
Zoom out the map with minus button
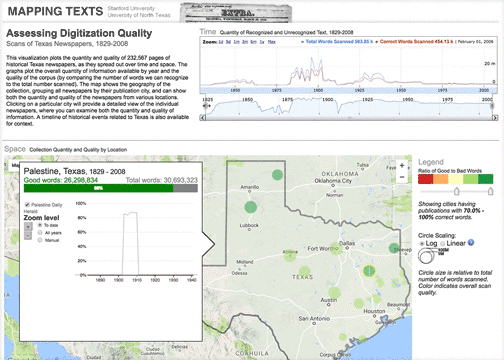click(x=402, y=177)
